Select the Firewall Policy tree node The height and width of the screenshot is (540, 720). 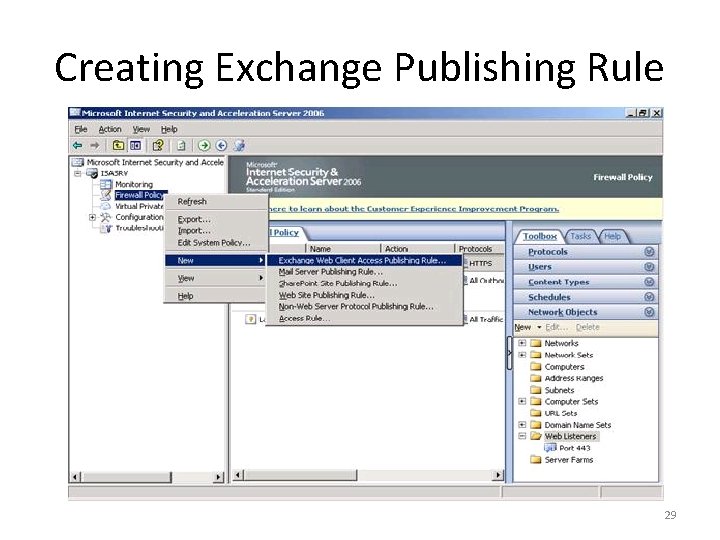point(139,195)
